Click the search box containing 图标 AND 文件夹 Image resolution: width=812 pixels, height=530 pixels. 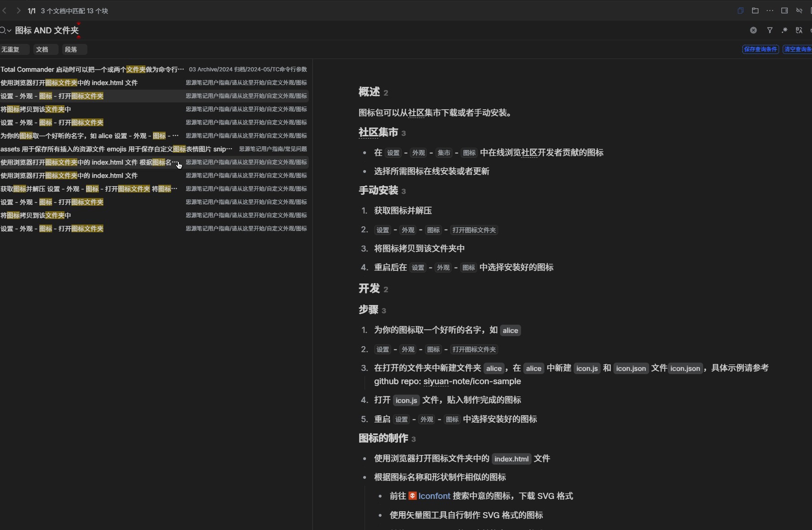375,31
